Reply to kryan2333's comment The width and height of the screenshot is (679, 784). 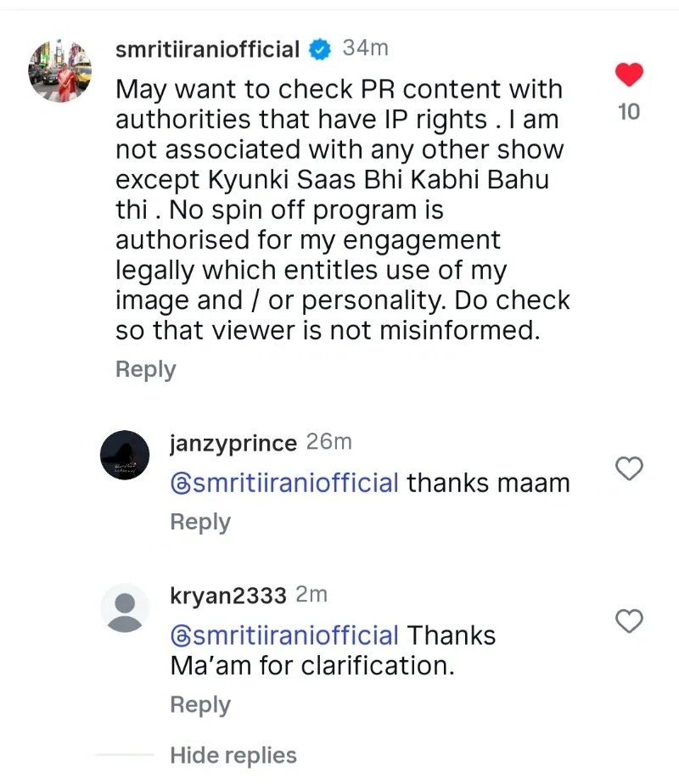coord(200,704)
